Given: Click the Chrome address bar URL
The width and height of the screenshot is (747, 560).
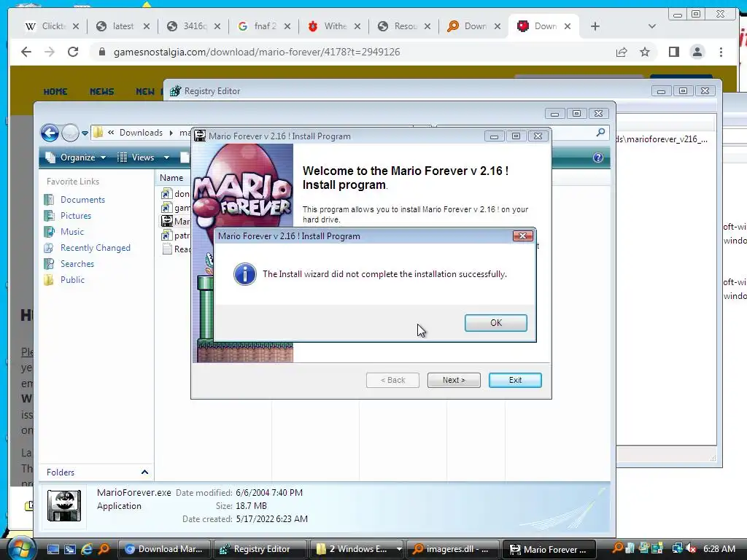Looking at the screenshot, I should coord(257,52).
